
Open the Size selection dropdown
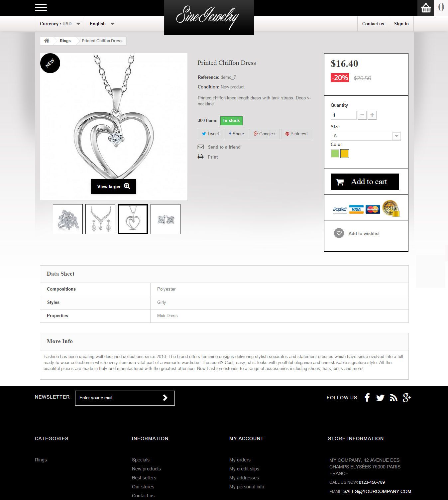pos(366,136)
